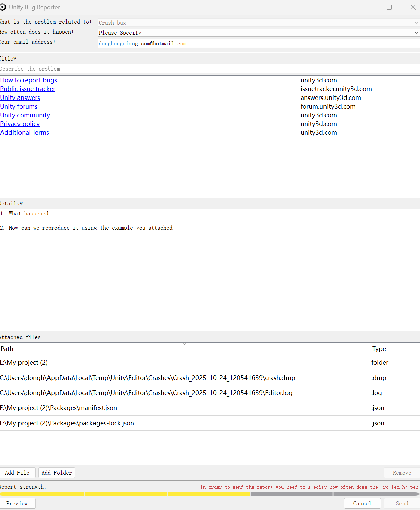Click the Send button
420x510 pixels.
(x=402, y=503)
